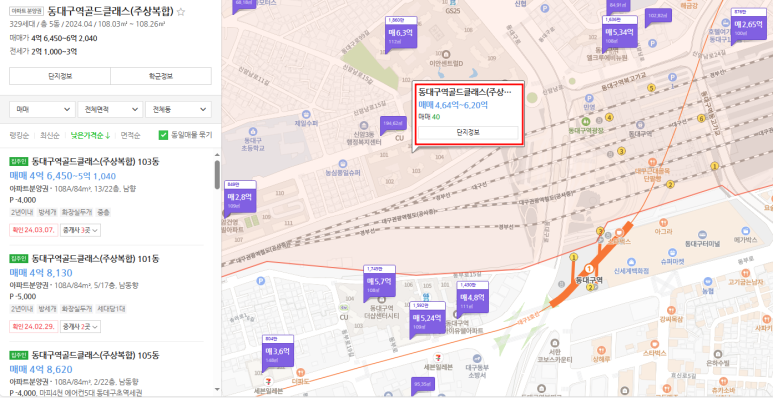
Task: Click the 농협 bank map icon
Action: (708, 282)
